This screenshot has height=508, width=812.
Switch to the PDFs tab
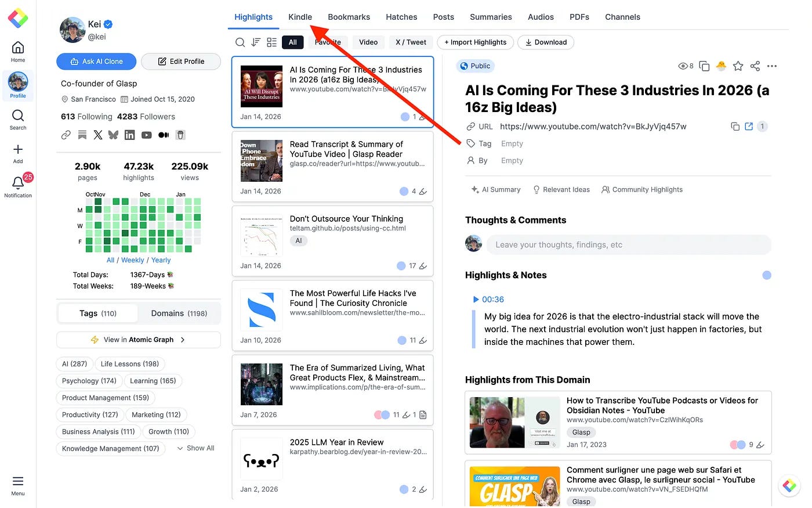click(x=579, y=17)
